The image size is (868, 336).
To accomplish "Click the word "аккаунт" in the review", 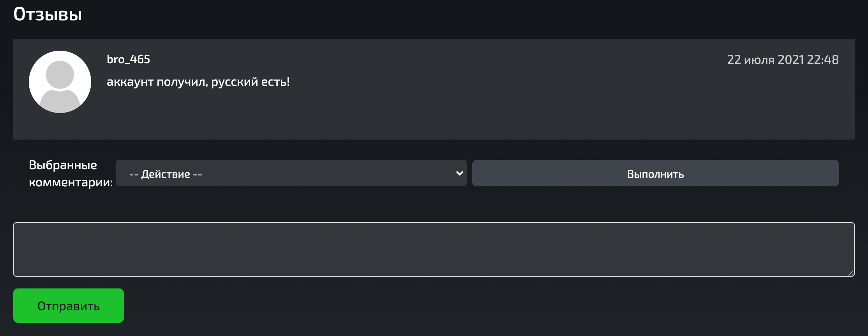I will click(130, 82).
